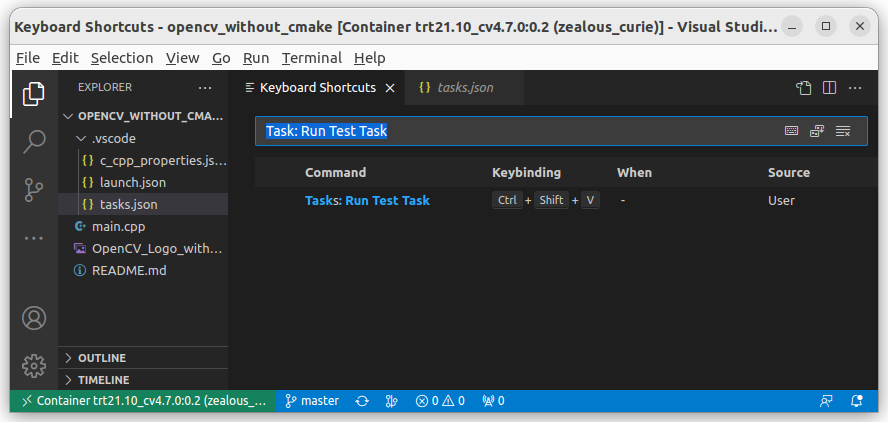The height and width of the screenshot is (422, 888).
Task: Switch to the Keyboard Shortcuts tab
Action: click(x=317, y=88)
